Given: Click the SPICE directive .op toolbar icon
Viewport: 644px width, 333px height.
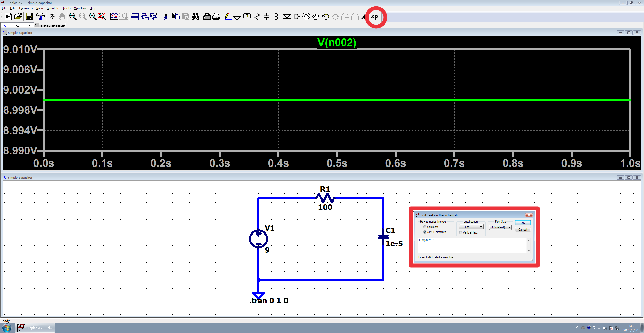Looking at the screenshot, I should point(375,17).
